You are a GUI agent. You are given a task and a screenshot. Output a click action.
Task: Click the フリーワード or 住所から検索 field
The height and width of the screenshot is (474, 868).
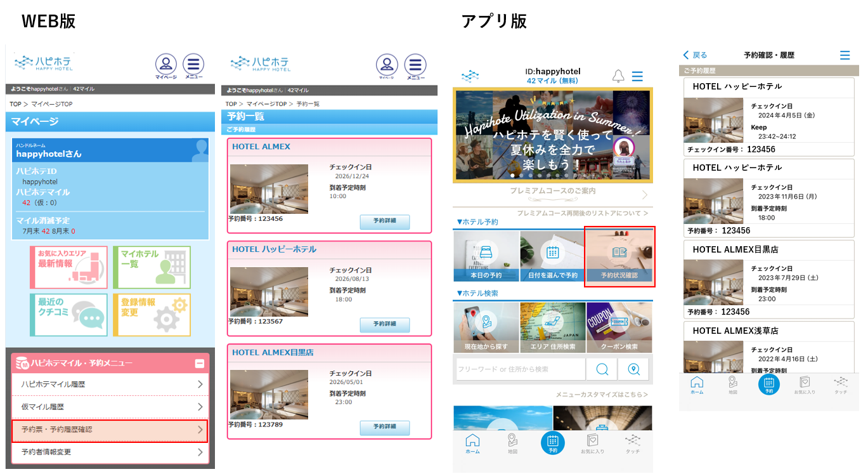click(x=520, y=369)
